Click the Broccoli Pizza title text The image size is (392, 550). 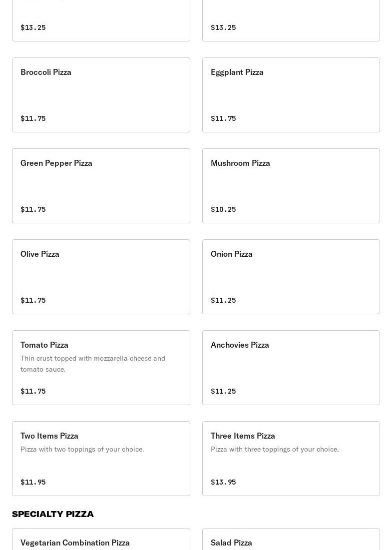point(46,72)
